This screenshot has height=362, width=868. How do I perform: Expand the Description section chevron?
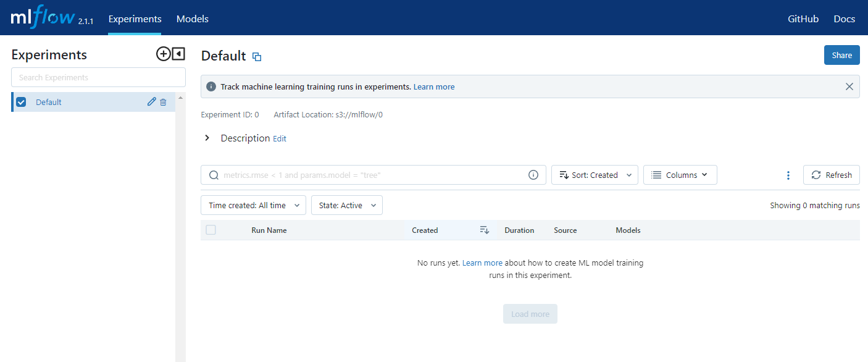point(207,138)
